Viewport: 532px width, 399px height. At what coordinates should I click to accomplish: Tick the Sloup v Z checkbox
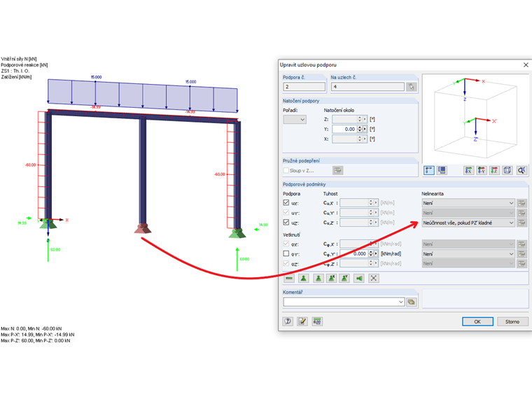click(x=286, y=170)
